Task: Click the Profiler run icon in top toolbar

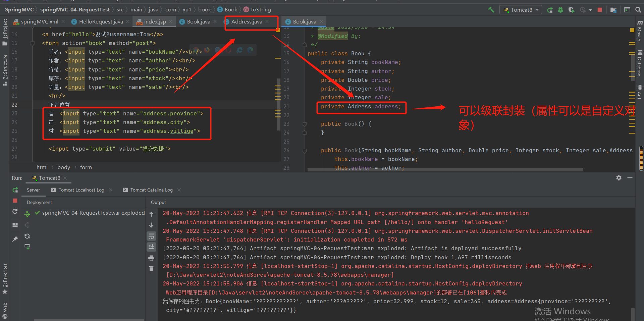Action: pos(583,10)
